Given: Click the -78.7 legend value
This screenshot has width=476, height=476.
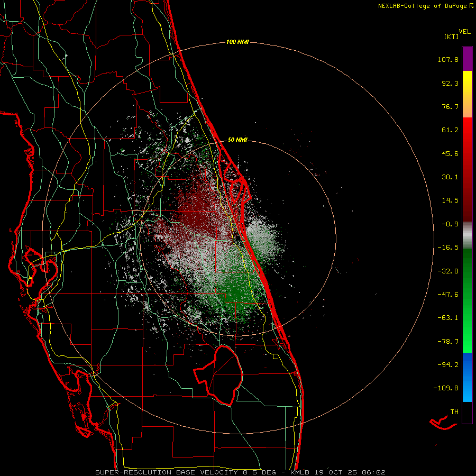Looking at the screenshot, I should [448, 342].
